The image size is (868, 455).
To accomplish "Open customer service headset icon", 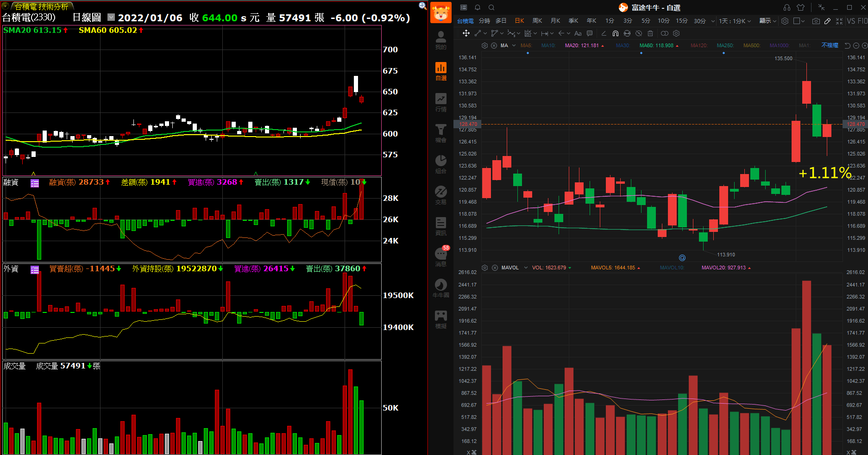I will [x=787, y=7].
